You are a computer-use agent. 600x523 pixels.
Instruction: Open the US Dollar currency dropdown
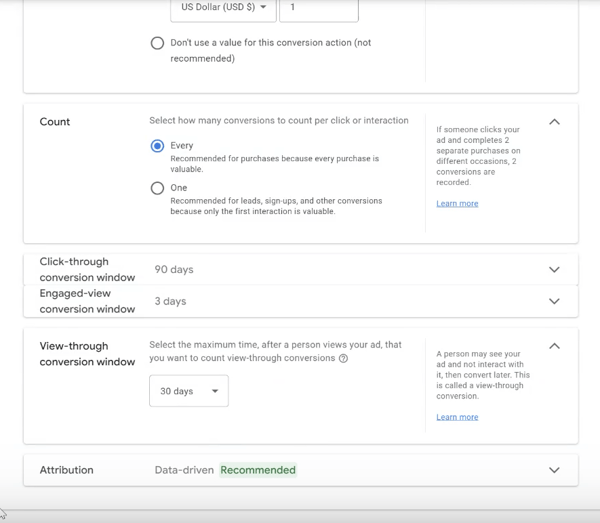pyautogui.click(x=223, y=7)
